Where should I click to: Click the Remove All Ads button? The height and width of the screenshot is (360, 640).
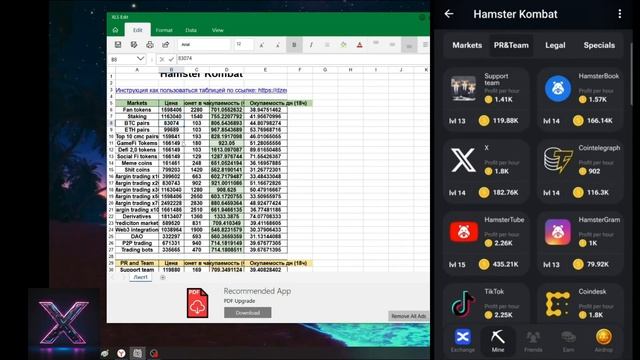pyautogui.click(x=408, y=316)
